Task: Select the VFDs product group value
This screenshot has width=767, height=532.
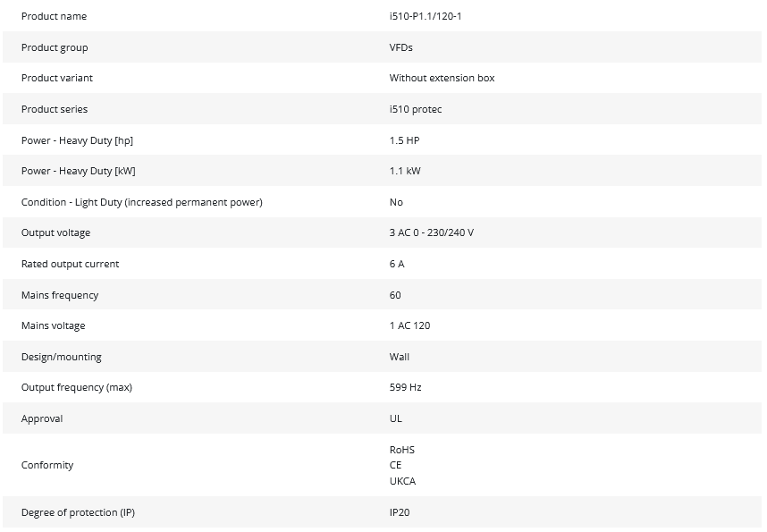Action: (400, 47)
